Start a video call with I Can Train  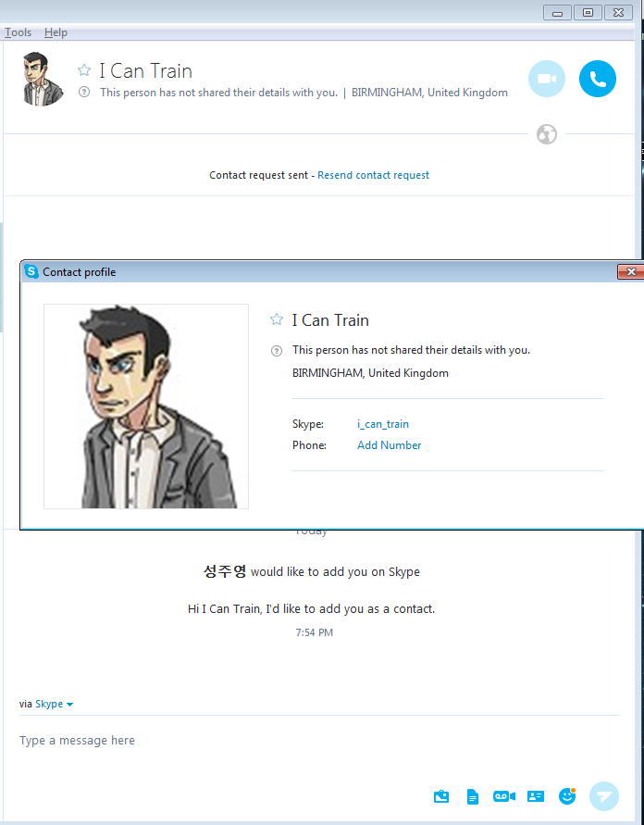click(x=546, y=79)
